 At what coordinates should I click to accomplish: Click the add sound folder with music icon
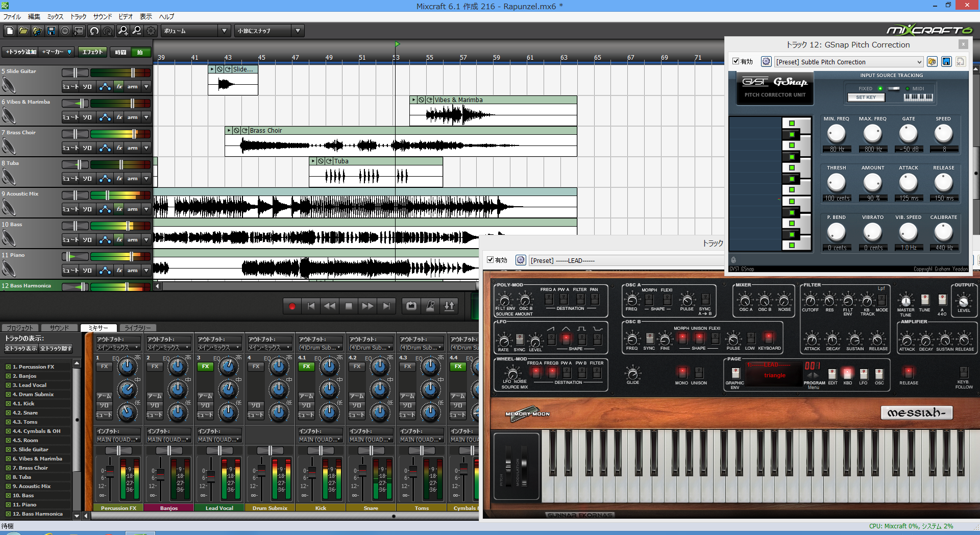(37, 31)
